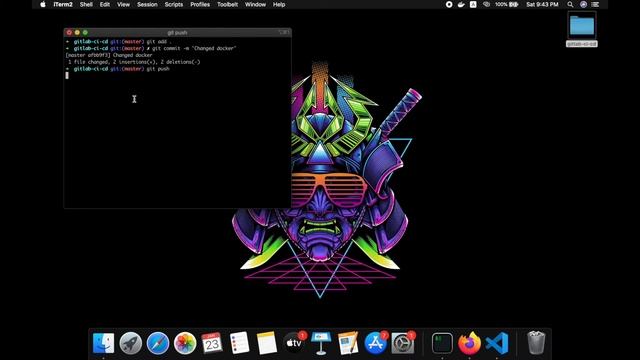Open Pages app in the dock
The image size is (640, 360).
(348, 343)
